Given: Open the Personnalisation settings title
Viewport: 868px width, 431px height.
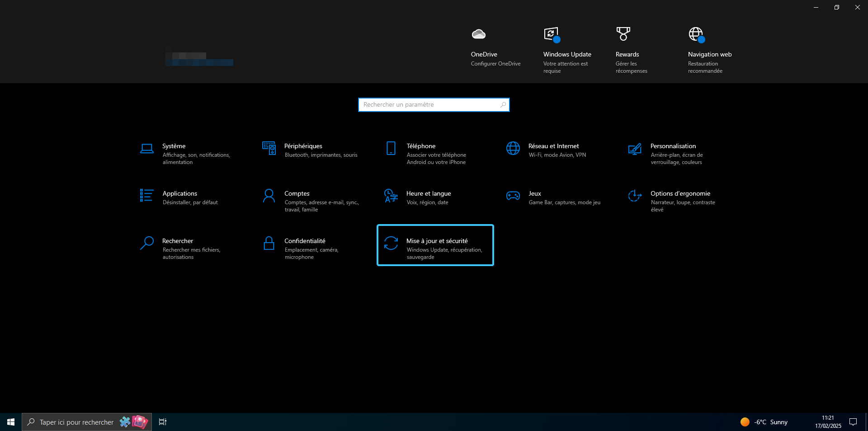Looking at the screenshot, I should click(x=673, y=146).
